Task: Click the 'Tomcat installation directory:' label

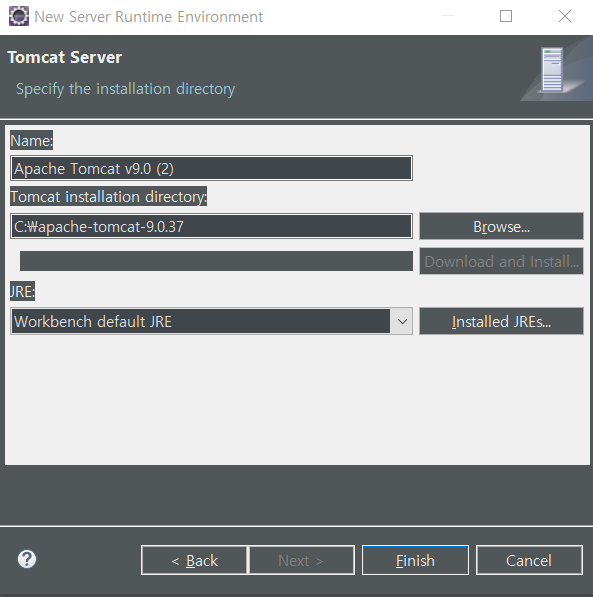Action: tap(109, 197)
